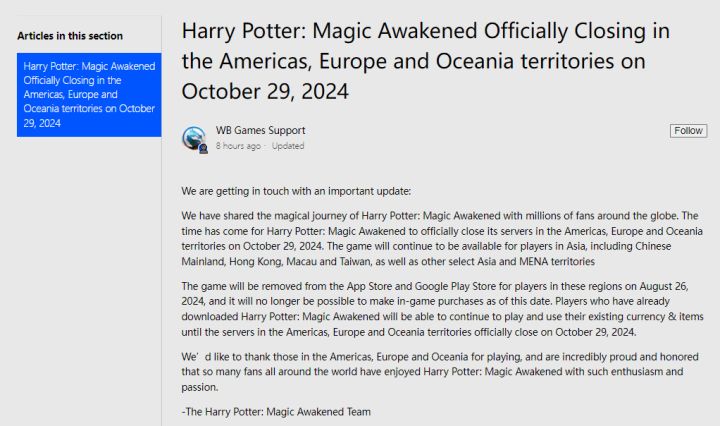Click the 'Articles in this section' heading
The image size is (720, 426).
(x=70, y=35)
